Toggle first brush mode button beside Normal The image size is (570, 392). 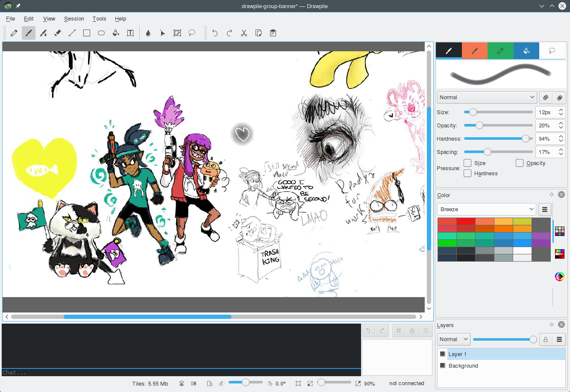coord(546,97)
